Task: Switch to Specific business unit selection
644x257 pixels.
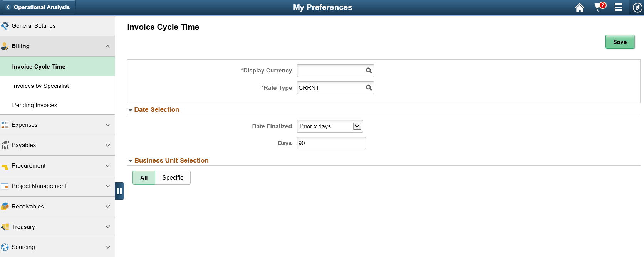Action: [x=173, y=178]
